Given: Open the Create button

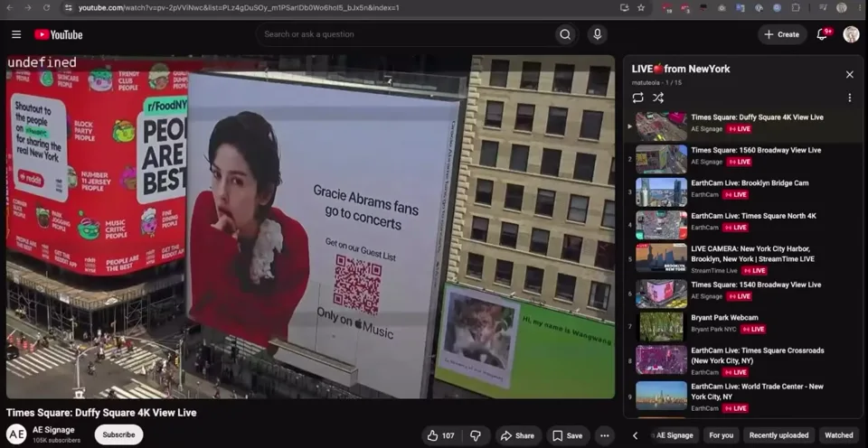Looking at the screenshot, I should pos(781,34).
